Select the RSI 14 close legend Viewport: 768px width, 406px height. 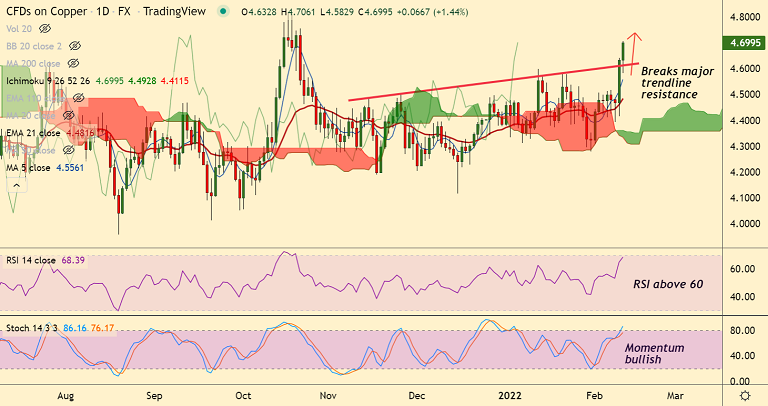31,260
